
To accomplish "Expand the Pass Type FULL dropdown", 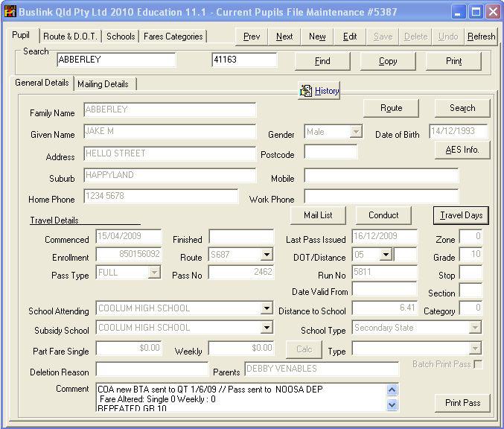I will coord(154,273).
